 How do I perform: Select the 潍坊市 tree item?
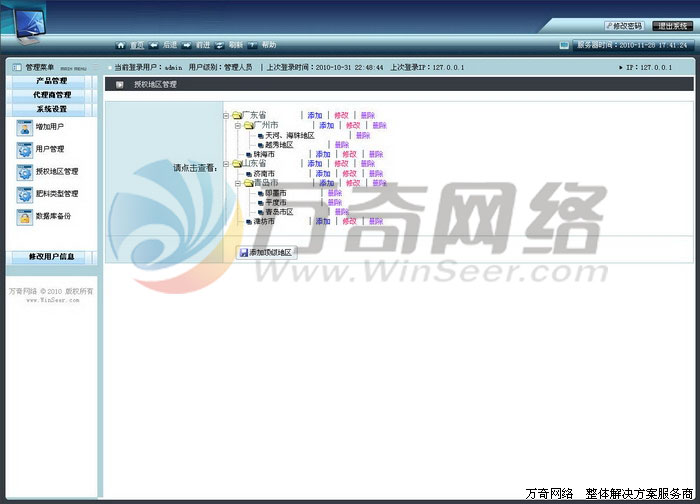(x=264, y=221)
